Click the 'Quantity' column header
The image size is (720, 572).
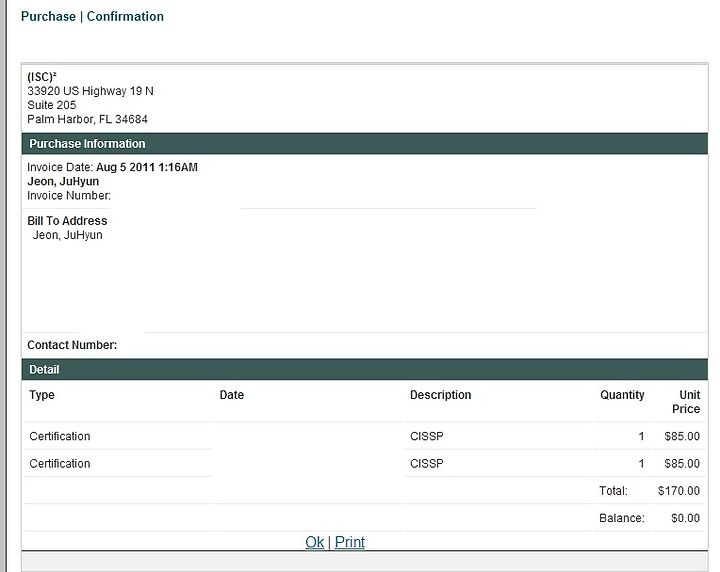(622, 395)
